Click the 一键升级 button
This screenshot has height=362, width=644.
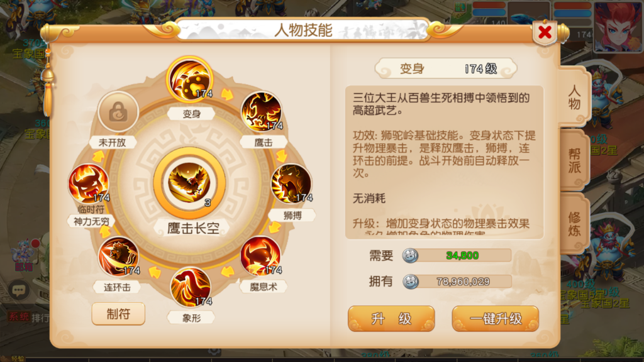[x=496, y=319]
